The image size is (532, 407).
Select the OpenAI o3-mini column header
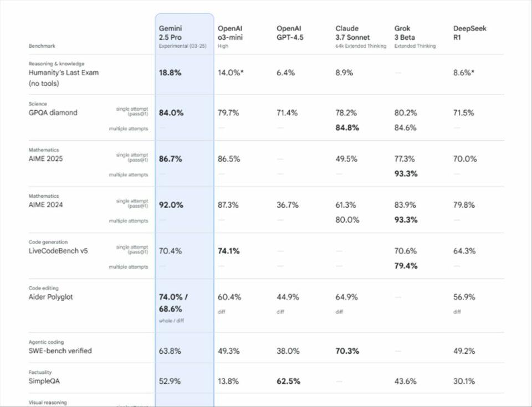click(231, 33)
